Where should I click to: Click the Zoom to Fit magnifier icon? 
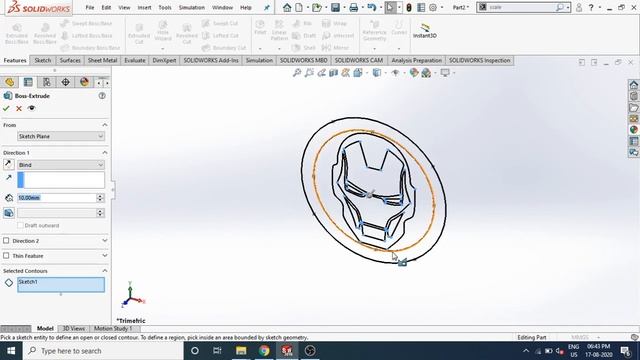click(297, 73)
